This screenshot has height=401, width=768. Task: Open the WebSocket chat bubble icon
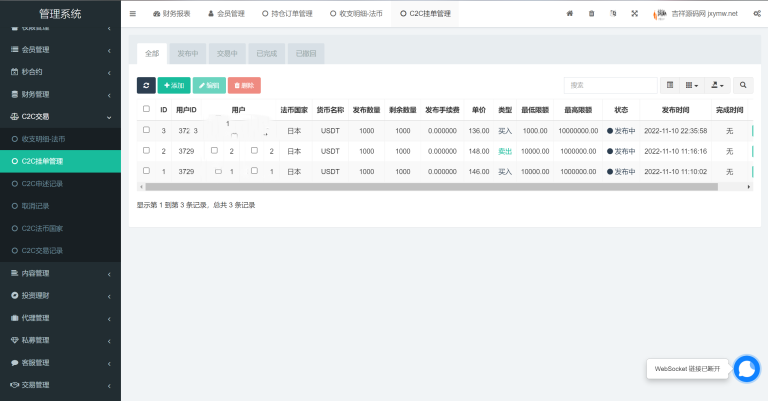pyautogui.click(x=746, y=368)
